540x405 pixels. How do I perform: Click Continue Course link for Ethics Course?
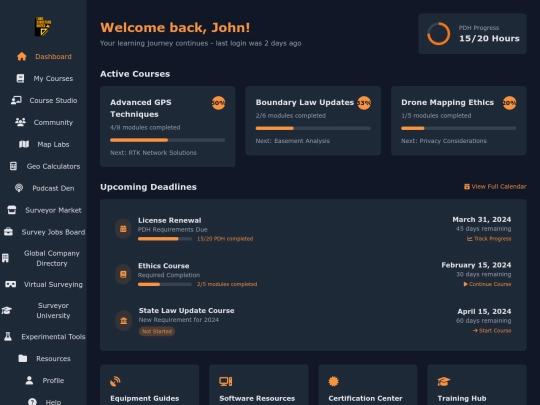coord(487,284)
